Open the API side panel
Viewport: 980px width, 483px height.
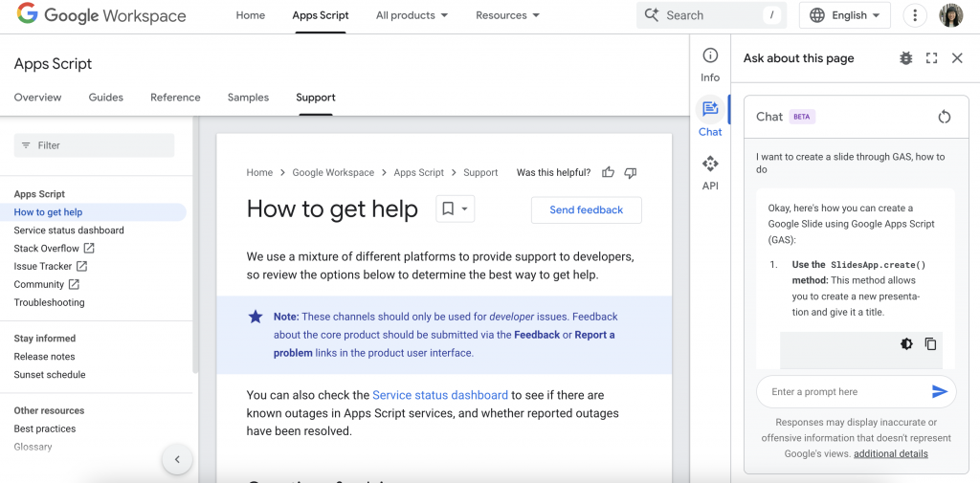pyautogui.click(x=710, y=173)
